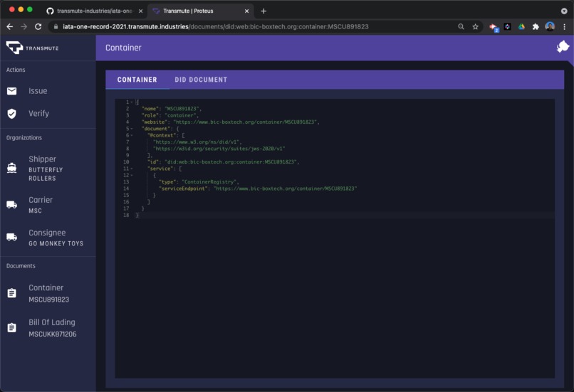Image resolution: width=574 pixels, height=392 pixels.
Task: Open a new browser tab
Action: click(263, 11)
